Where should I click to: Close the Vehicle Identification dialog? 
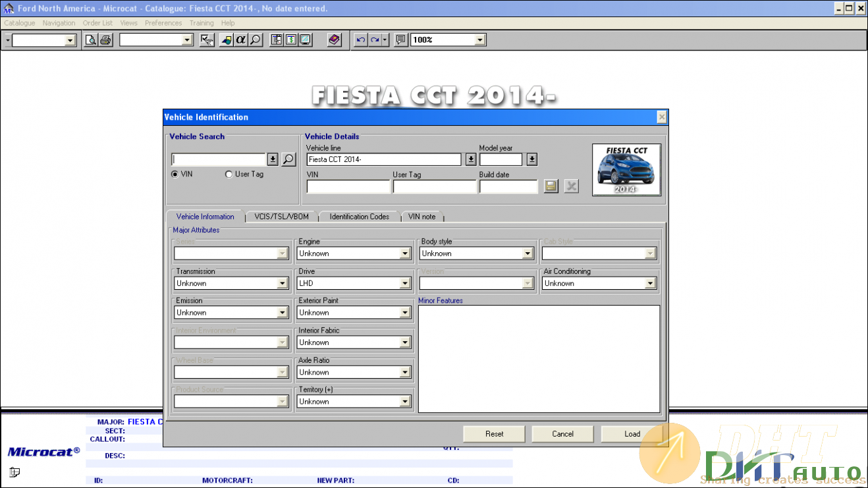662,117
